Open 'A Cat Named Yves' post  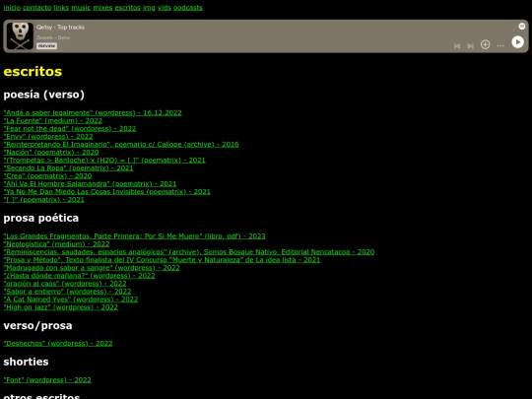pos(71,299)
